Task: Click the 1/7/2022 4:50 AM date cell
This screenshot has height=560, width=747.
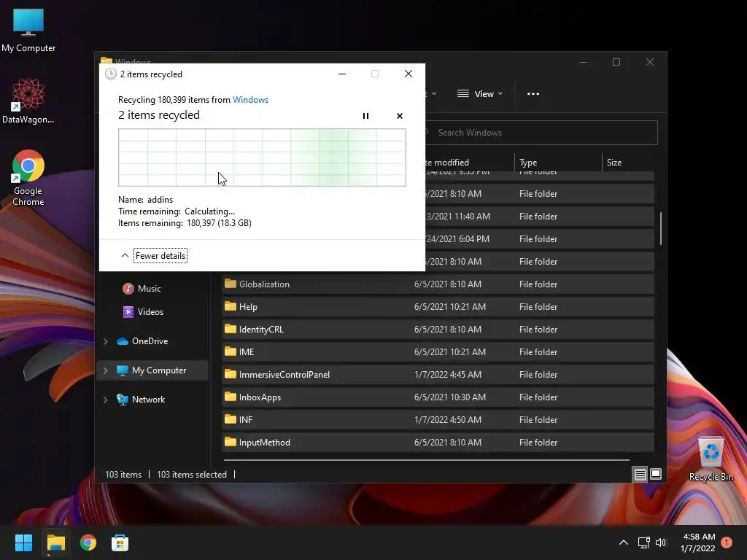Action: tap(448, 420)
